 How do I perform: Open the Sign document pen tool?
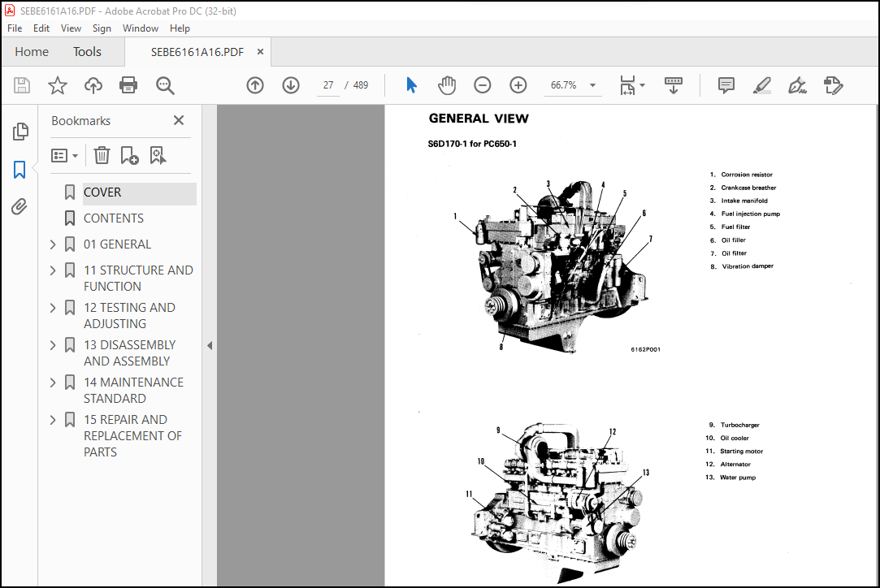797,85
